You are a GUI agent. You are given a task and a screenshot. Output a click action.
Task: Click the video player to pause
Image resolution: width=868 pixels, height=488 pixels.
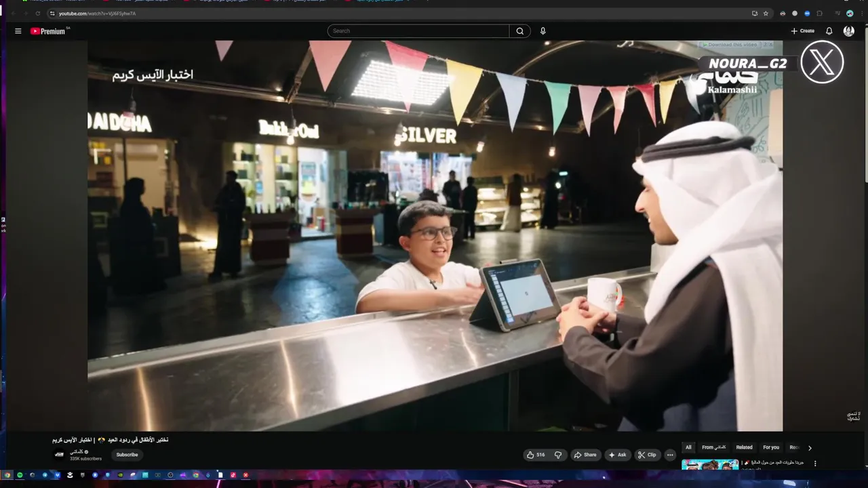point(435,235)
